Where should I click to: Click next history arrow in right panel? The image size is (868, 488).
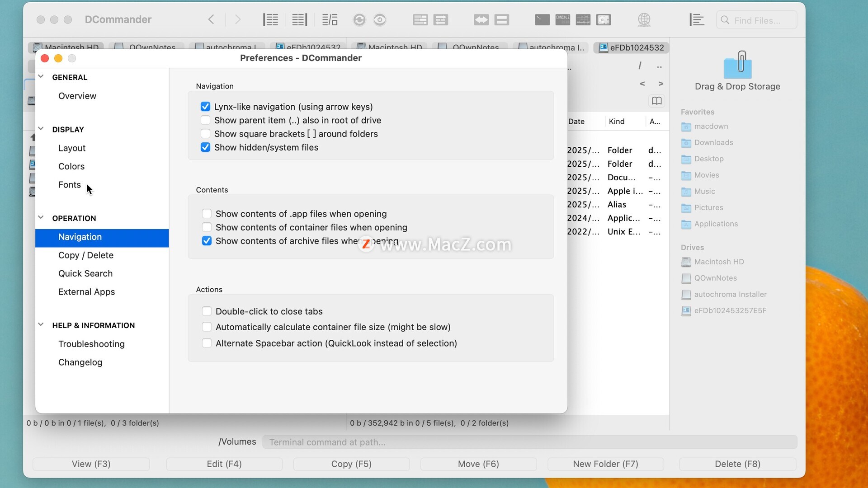[661, 84]
